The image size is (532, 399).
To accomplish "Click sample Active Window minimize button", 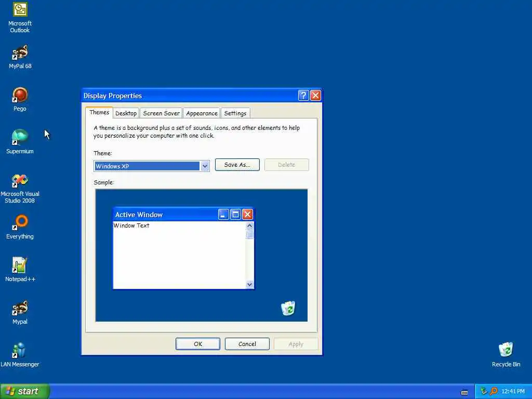I will (223, 215).
